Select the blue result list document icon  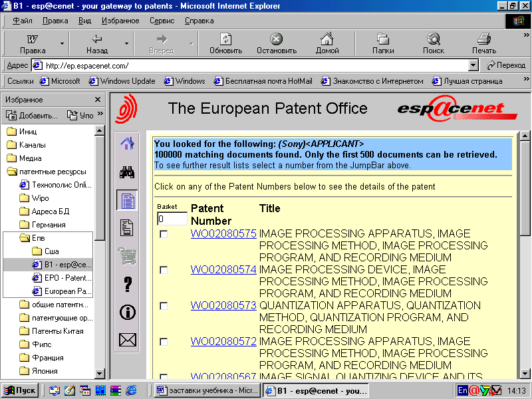pyautogui.click(x=127, y=201)
